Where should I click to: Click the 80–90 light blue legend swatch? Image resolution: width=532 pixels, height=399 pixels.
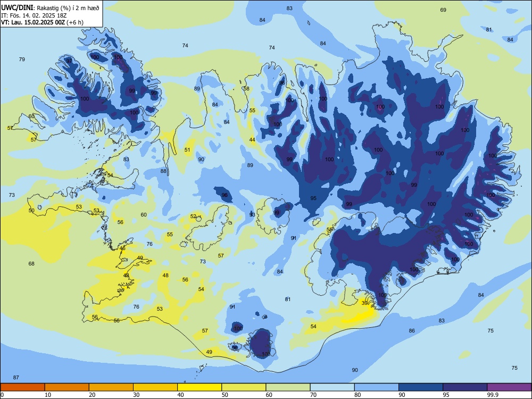377,387
